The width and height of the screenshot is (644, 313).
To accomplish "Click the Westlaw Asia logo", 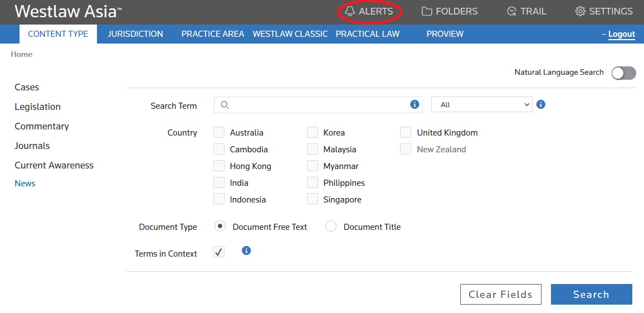I will 68,12.
